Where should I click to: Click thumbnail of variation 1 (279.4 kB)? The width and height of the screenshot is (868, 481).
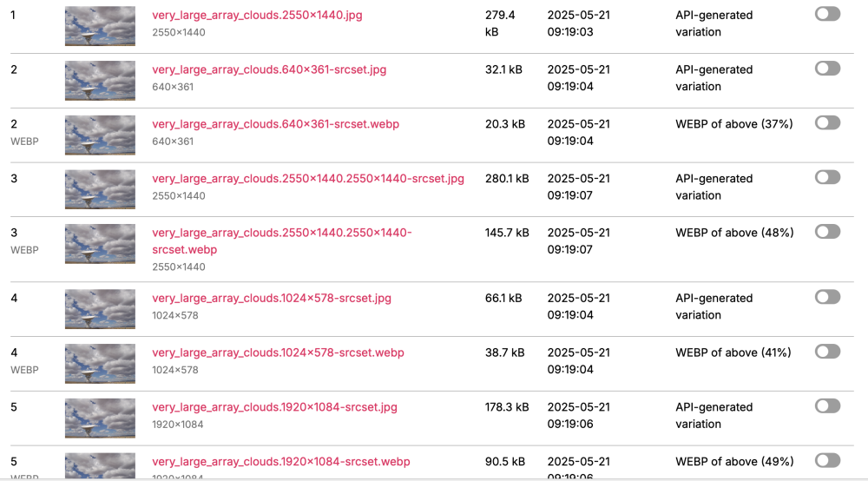click(x=100, y=26)
